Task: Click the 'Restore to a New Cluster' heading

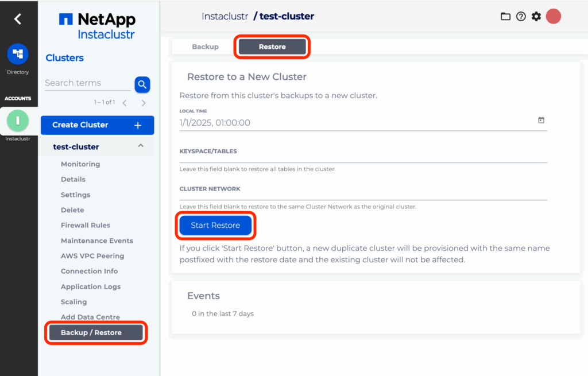Action: coord(247,77)
